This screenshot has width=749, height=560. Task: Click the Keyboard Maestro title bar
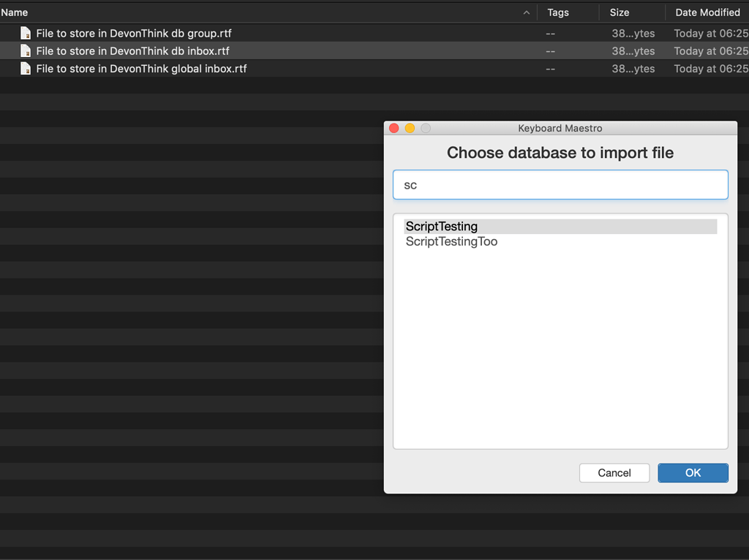point(560,128)
